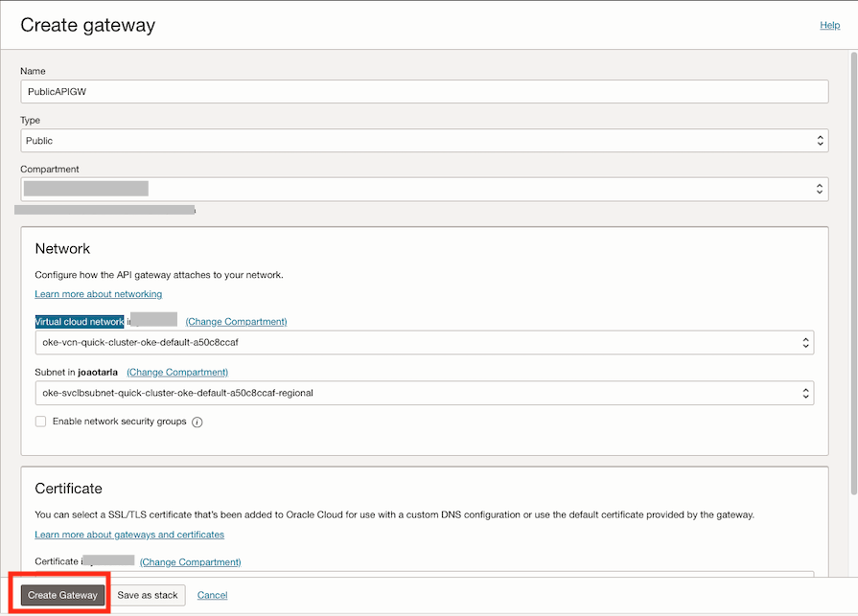858x616 pixels.
Task: Open the Help link
Action: pyautogui.click(x=830, y=25)
